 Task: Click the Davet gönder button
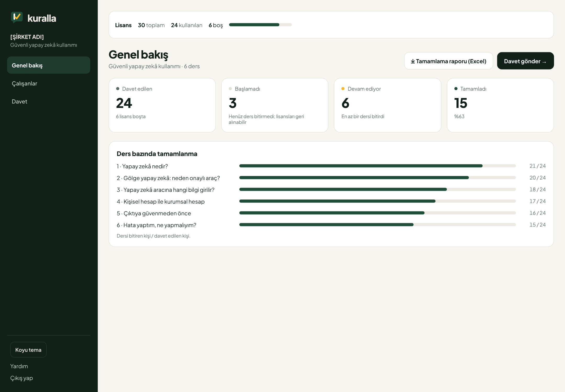525,61
